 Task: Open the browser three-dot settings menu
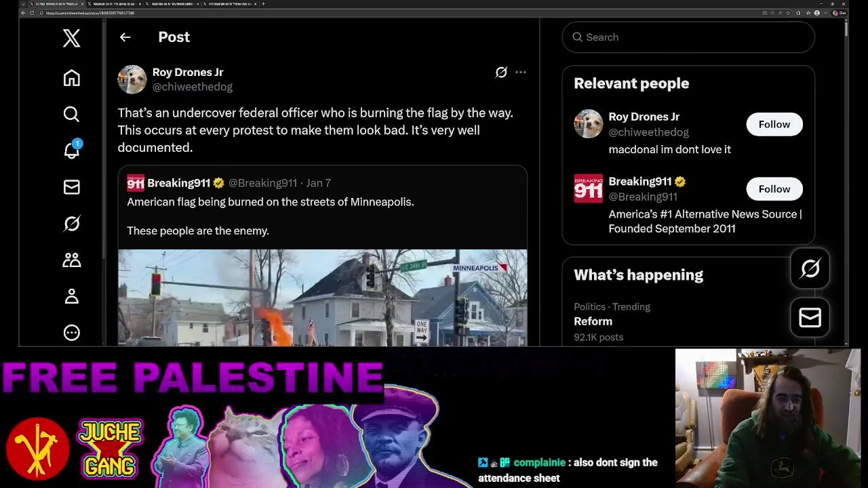825,13
